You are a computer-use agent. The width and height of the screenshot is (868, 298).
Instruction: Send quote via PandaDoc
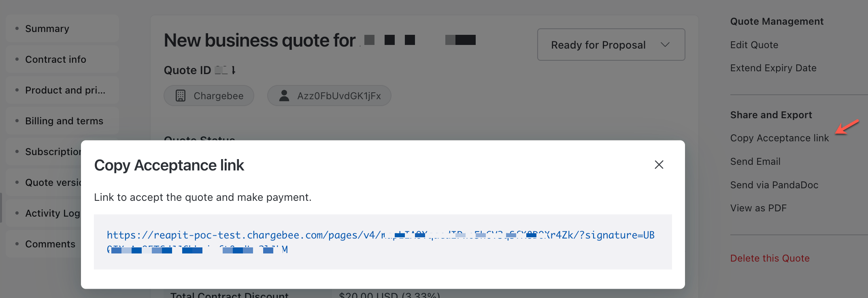(774, 185)
